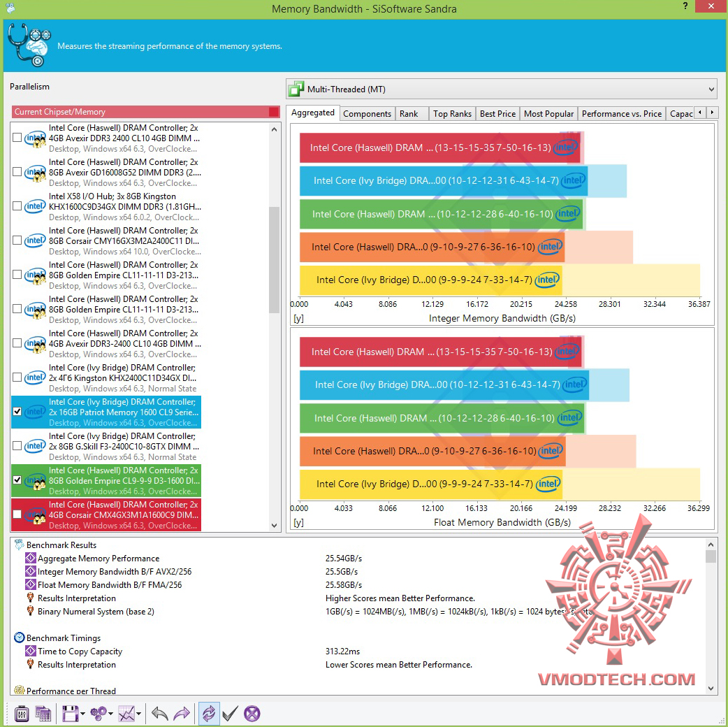
Task: Select the 8GB Golden Empire CL11-11-11 first entry
Action: click(x=107, y=275)
